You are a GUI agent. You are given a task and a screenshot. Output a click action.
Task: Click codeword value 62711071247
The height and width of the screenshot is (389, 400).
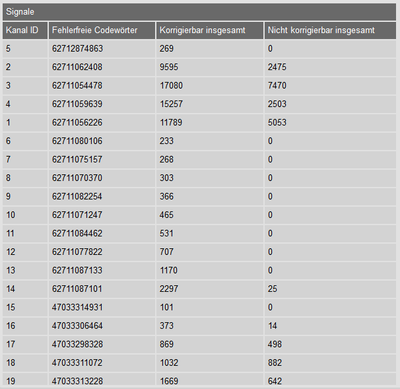point(77,215)
